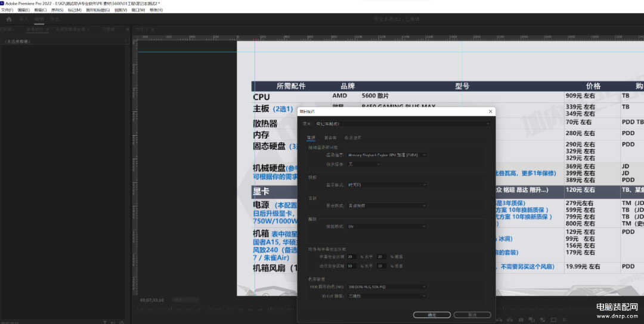Click the '5600 散片' table cell
The height and width of the screenshot is (324, 644).
click(x=375, y=95)
